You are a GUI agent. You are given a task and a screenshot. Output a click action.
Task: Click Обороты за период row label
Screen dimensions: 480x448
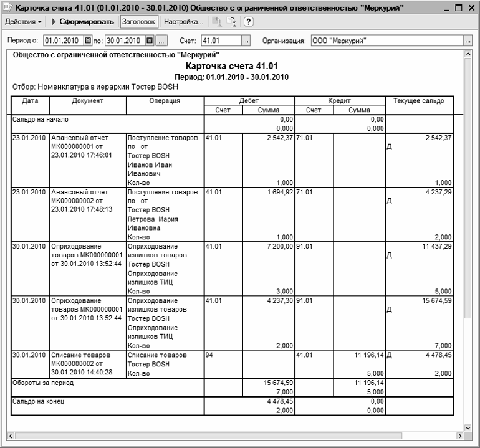click(x=43, y=383)
